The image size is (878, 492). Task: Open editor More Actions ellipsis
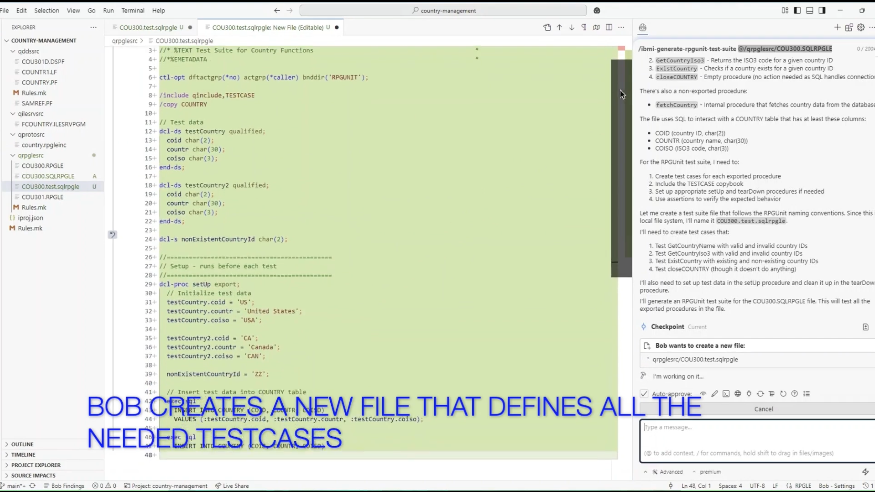pos(621,27)
